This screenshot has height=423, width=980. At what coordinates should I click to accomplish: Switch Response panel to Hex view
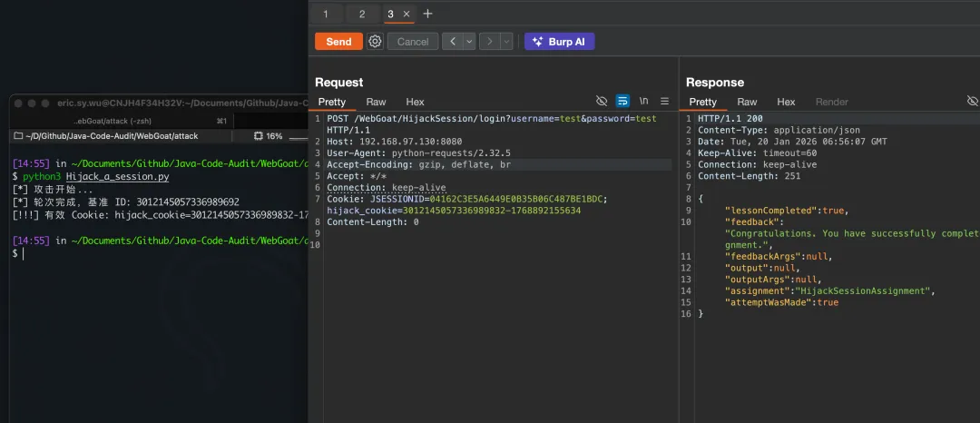point(786,102)
